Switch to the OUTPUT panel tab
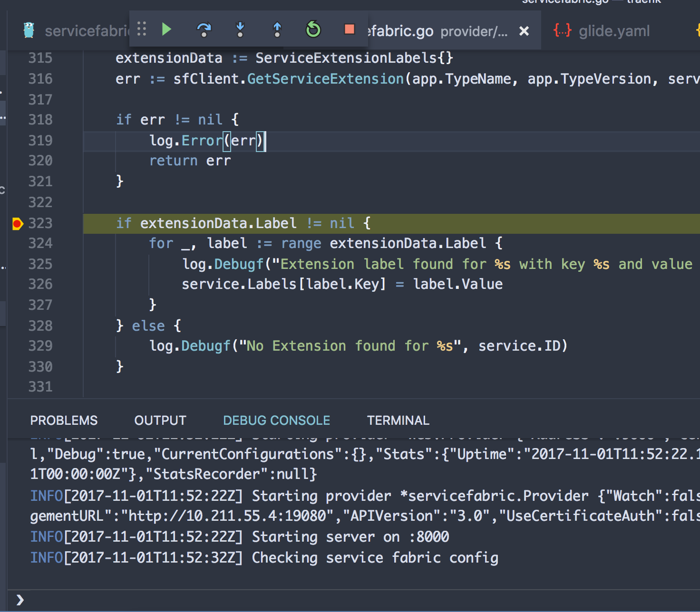The width and height of the screenshot is (700, 612). coord(160,421)
